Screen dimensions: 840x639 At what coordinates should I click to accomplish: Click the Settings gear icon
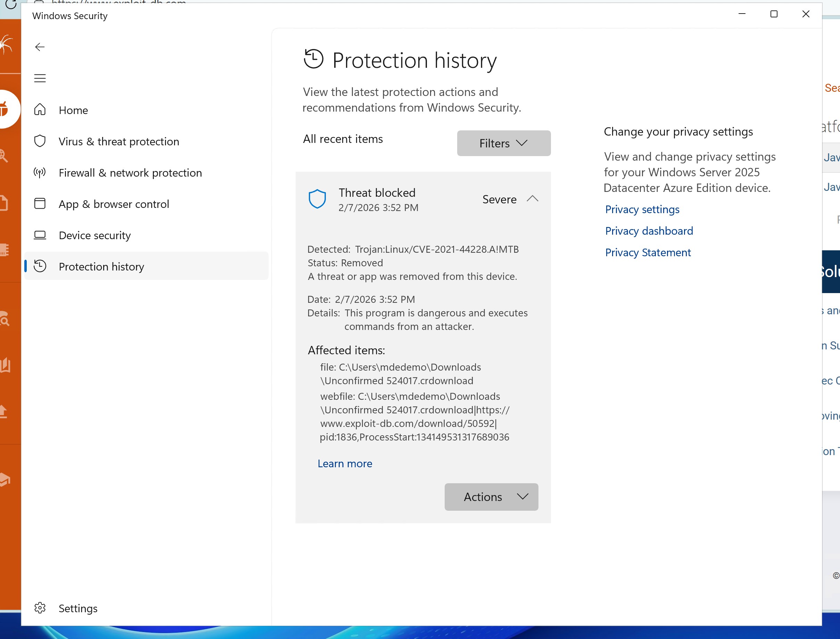[x=40, y=608]
